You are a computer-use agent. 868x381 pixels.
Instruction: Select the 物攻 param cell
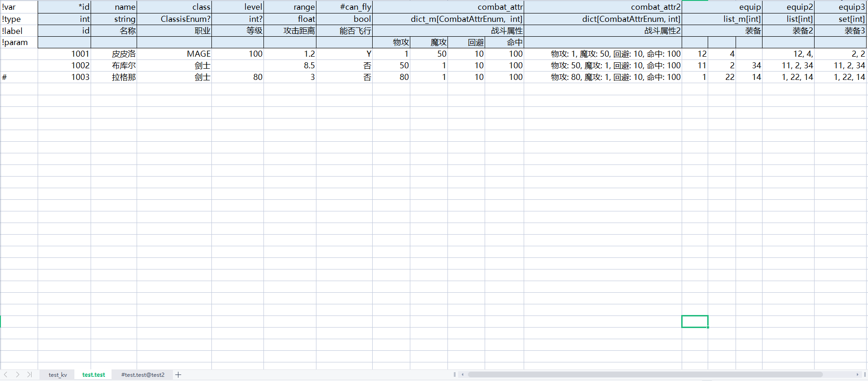pos(391,42)
